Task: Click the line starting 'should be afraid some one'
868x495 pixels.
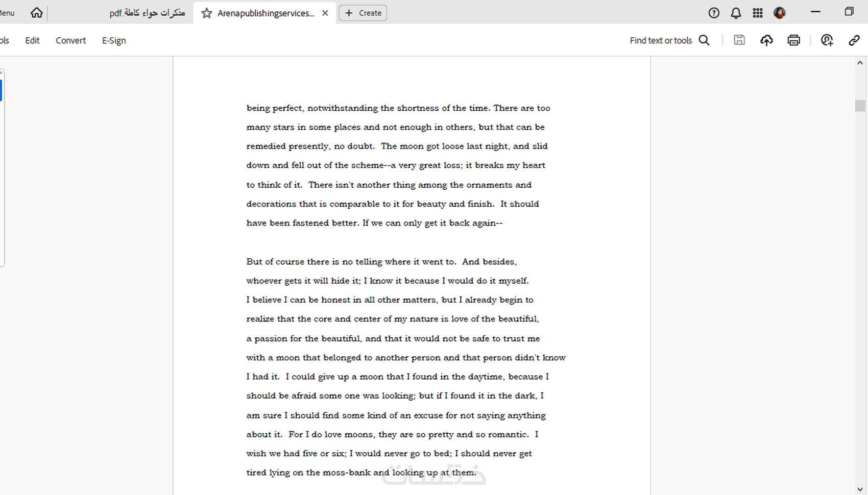Action: tap(395, 396)
